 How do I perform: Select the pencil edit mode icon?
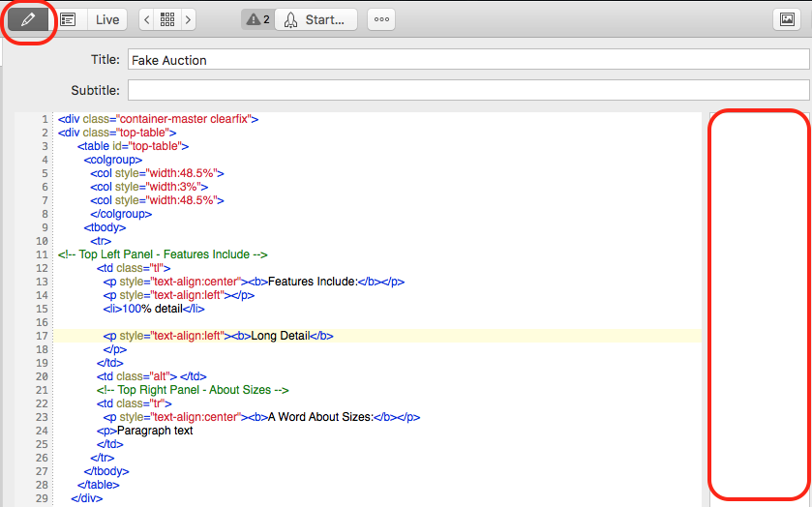click(x=28, y=19)
